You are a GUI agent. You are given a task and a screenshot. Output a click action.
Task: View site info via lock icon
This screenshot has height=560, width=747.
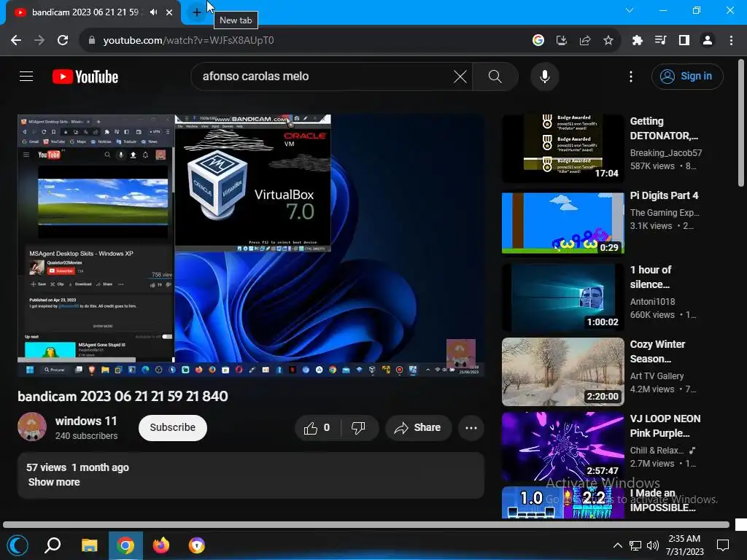pos(92,41)
